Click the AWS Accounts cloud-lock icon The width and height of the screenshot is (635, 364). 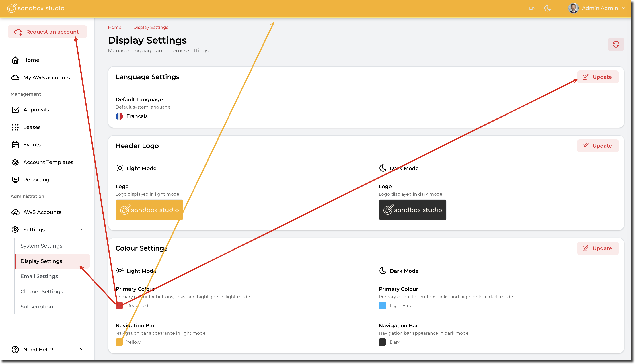(x=15, y=212)
